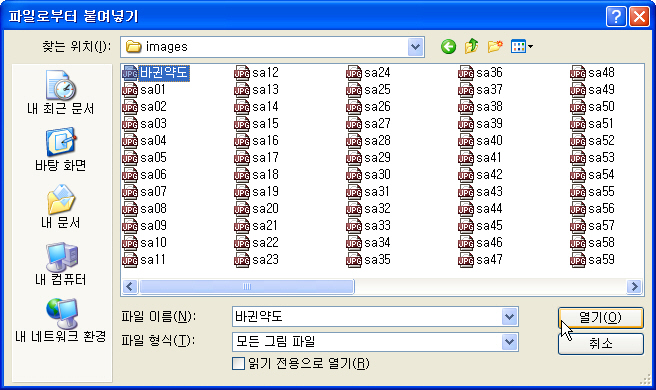Open 바탕 화면 in places bar
Screen dimensions: 656x390
coord(61,149)
